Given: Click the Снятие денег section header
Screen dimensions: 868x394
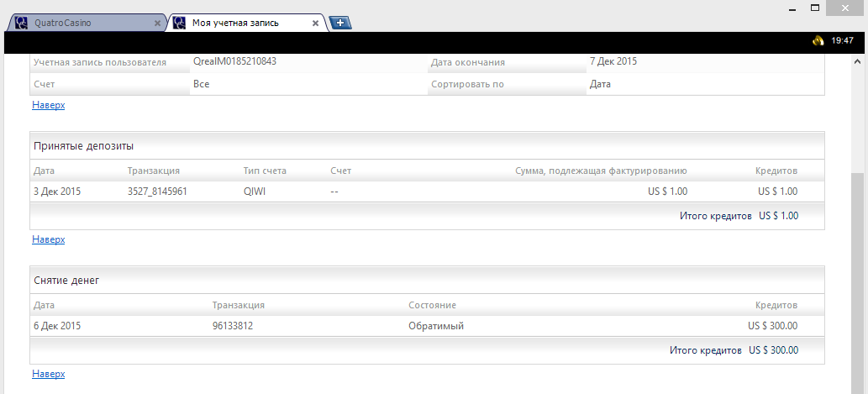Looking at the screenshot, I should (427, 281).
